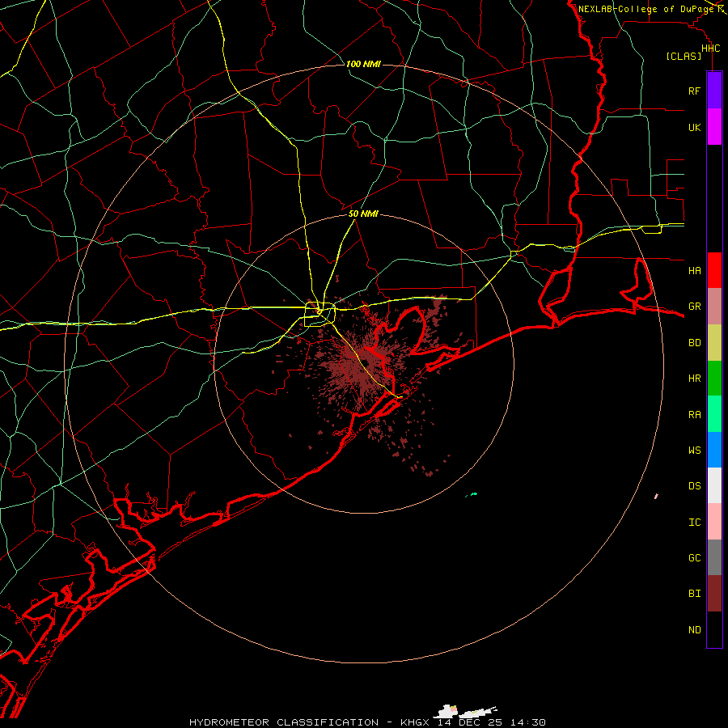728x728 pixels.
Task: Click the light pink IC legend swatch
Action: click(714, 522)
